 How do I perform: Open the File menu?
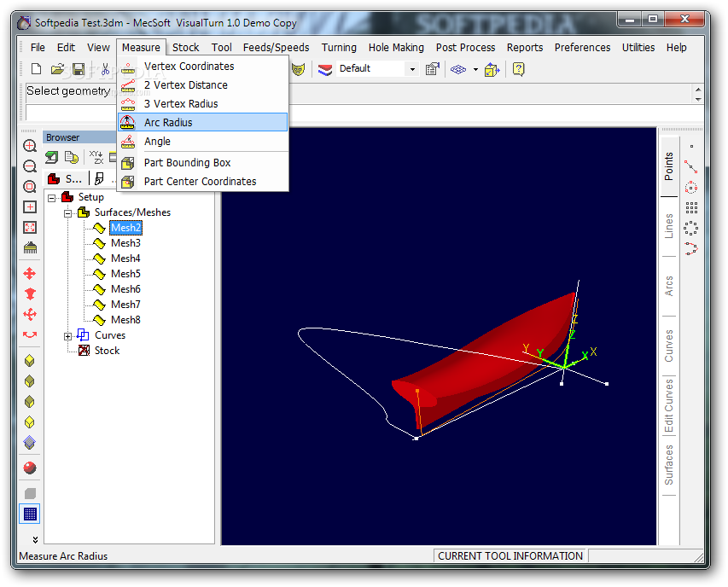tap(38, 47)
